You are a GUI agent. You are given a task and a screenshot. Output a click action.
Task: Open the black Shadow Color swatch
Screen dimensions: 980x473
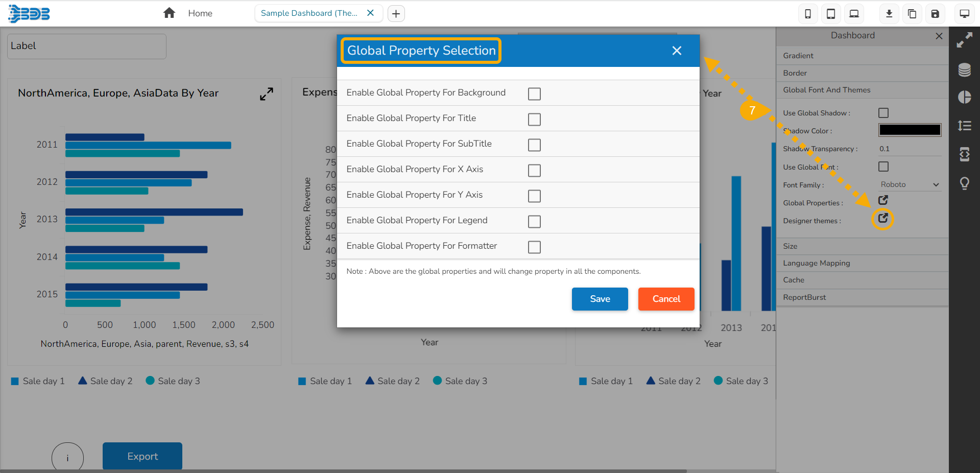point(910,130)
